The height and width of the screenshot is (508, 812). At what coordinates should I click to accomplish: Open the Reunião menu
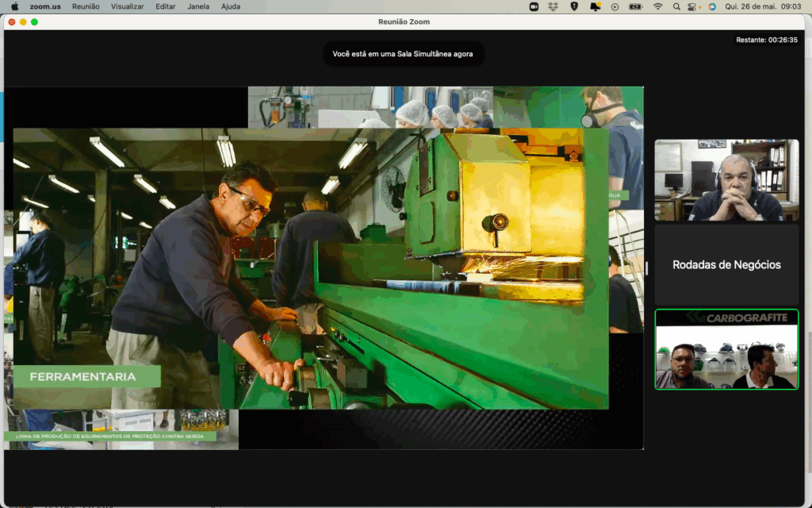(x=86, y=6)
